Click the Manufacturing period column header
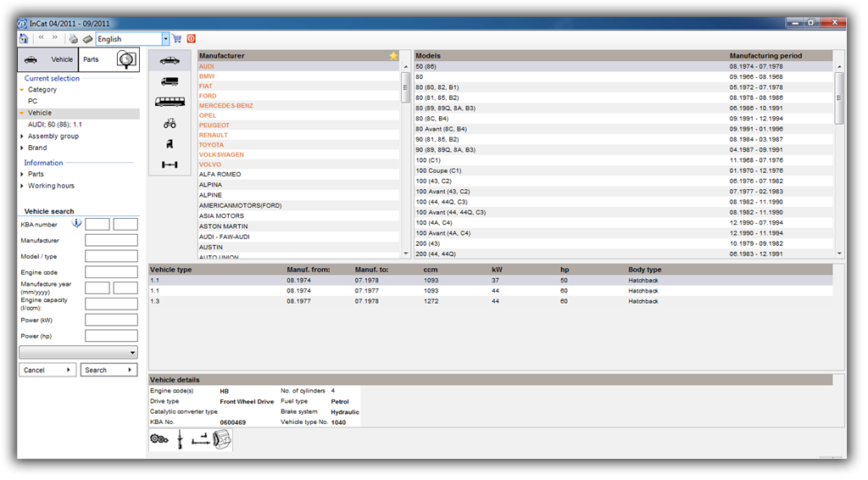 (x=765, y=55)
